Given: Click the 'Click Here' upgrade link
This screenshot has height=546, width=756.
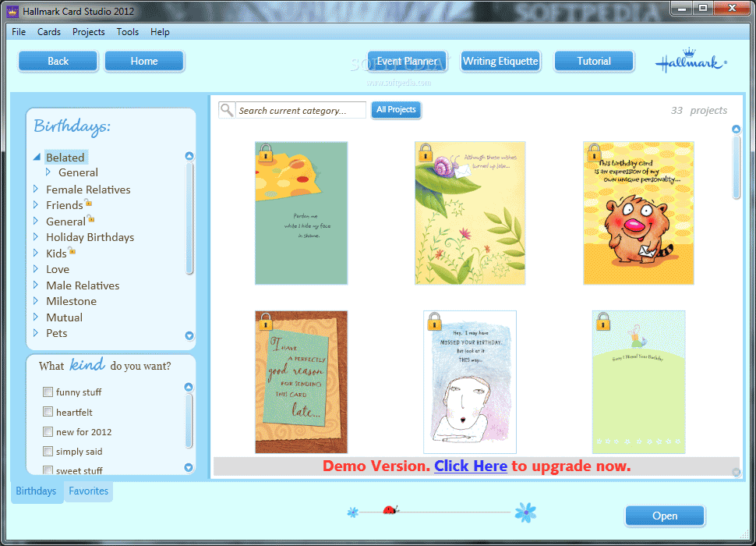Looking at the screenshot, I should coord(471,466).
